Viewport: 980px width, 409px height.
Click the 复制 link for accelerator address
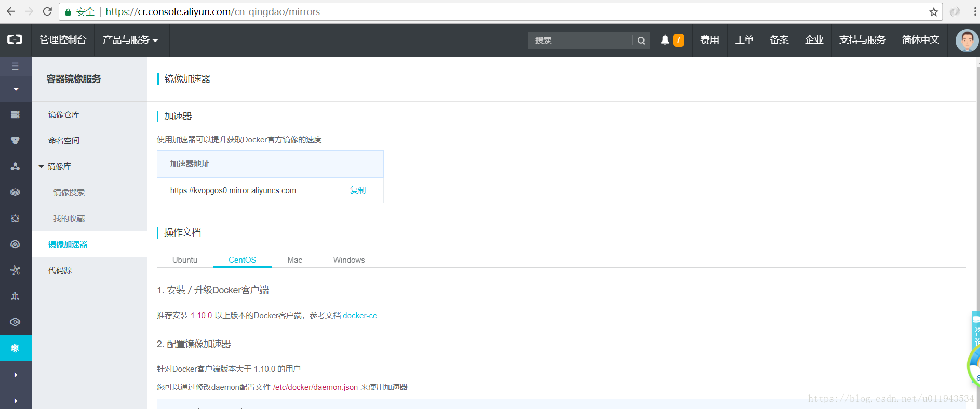point(358,190)
